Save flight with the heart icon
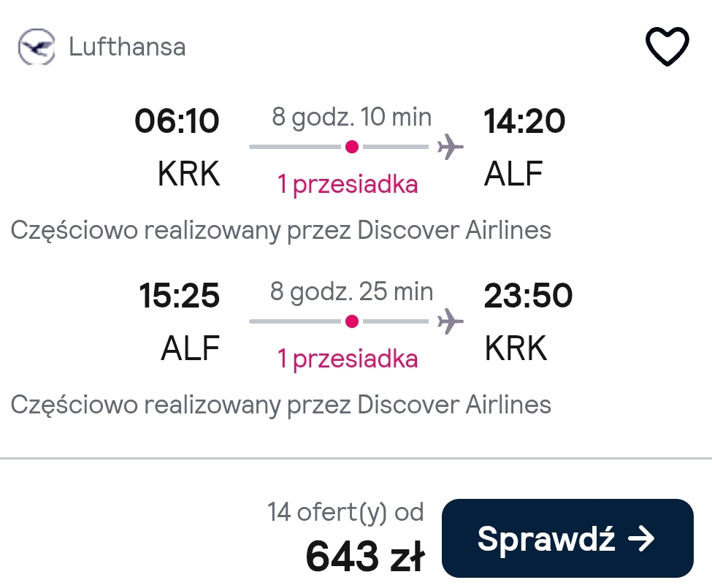 pyautogui.click(x=667, y=46)
